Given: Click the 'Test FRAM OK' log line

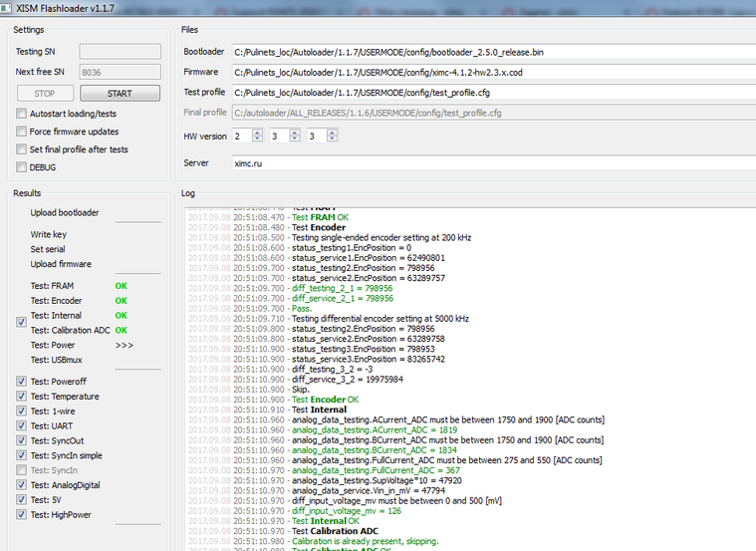Looking at the screenshot, I should [320, 217].
